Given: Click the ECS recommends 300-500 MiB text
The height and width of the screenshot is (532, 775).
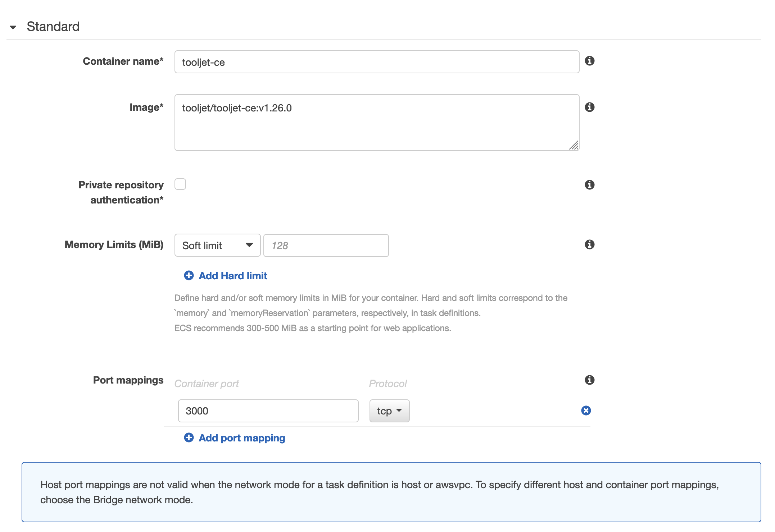Looking at the screenshot, I should [x=313, y=328].
